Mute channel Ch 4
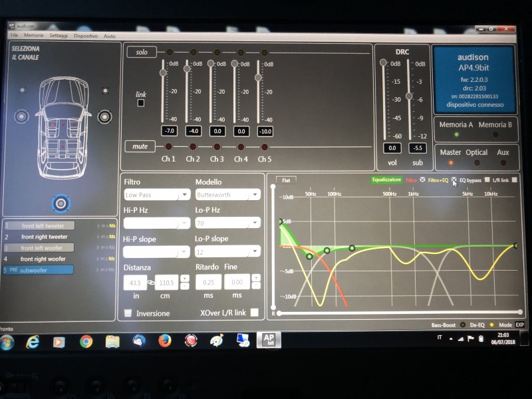 tap(241, 147)
